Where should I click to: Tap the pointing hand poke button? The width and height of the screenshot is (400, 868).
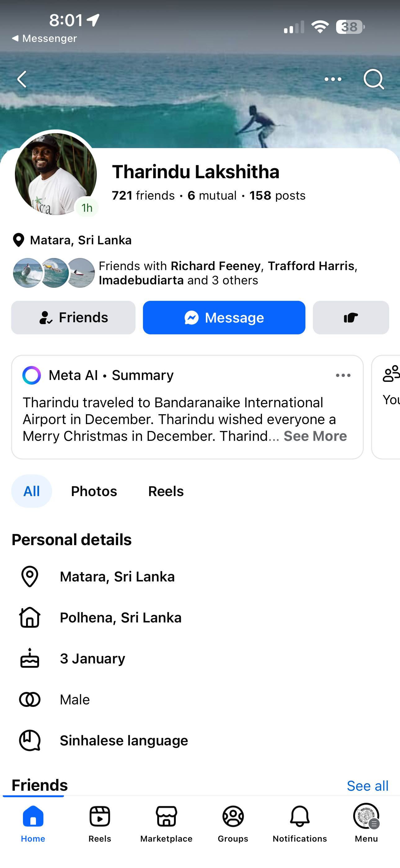350,317
